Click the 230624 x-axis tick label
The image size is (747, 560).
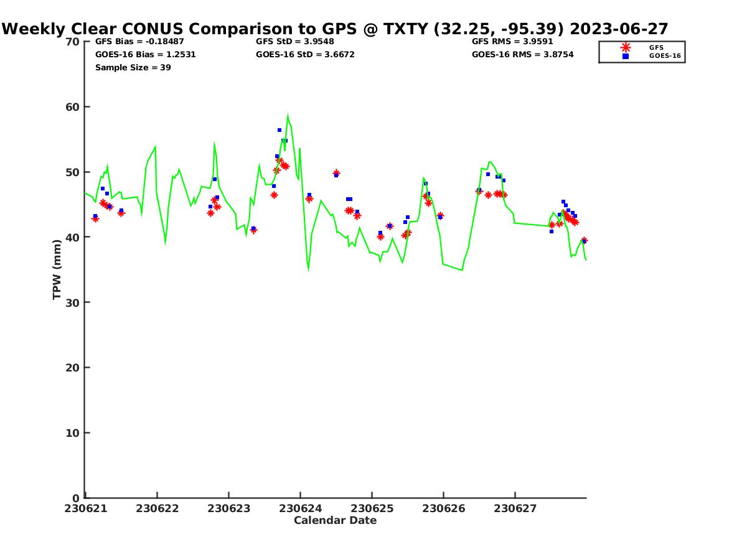point(300,508)
